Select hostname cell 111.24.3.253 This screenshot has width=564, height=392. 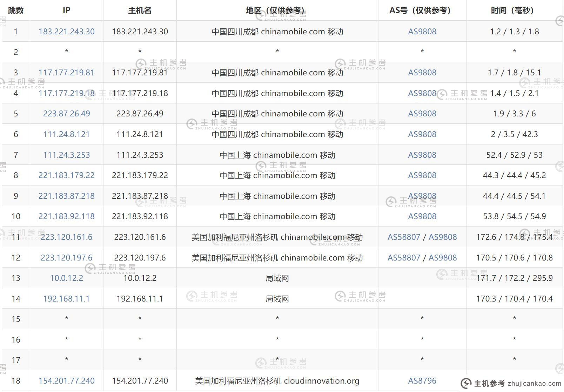(140, 155)
